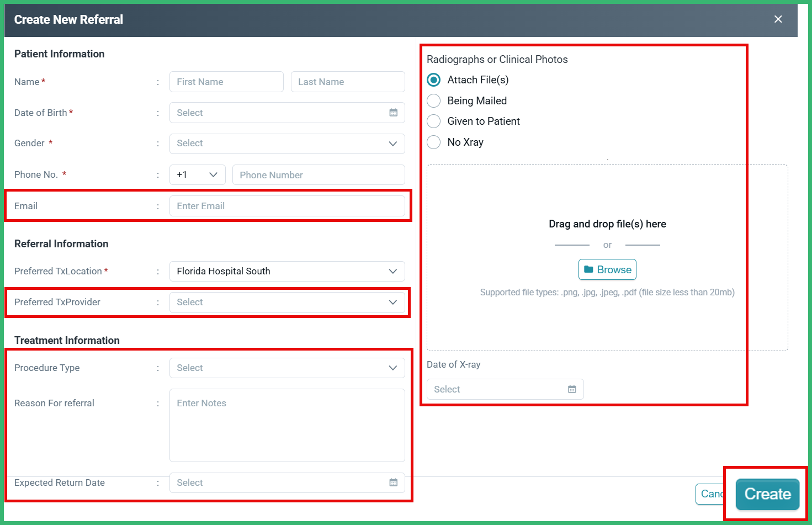Click the Reason For referral notes area
The height and width of the screenshot is (525, 812).
point(287,425)
